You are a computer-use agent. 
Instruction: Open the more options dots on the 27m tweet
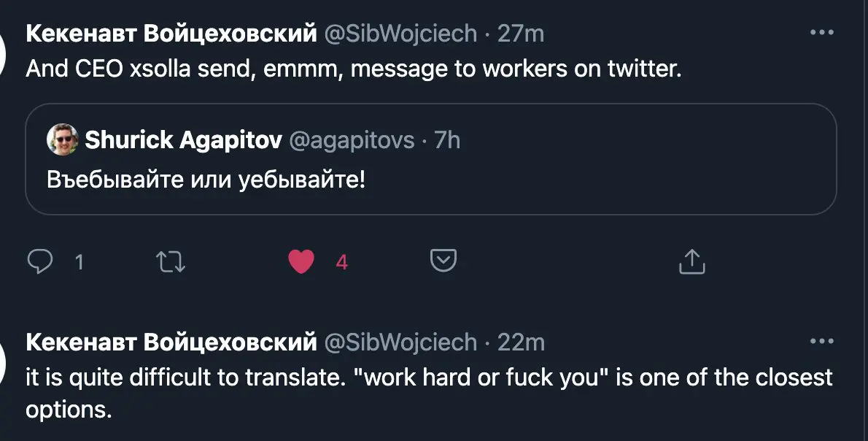coord(822,33)
